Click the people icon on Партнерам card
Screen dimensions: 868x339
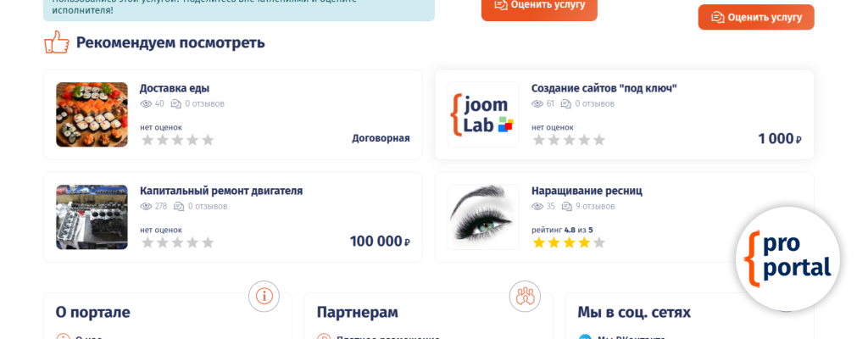point(525,297)
